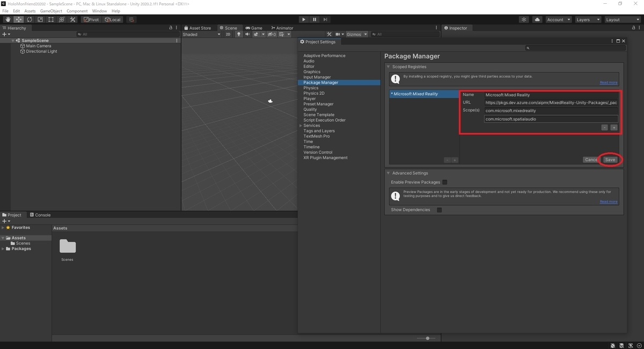Switch to the Animator tab
The image size is (644, 349).
click(282, 28)
